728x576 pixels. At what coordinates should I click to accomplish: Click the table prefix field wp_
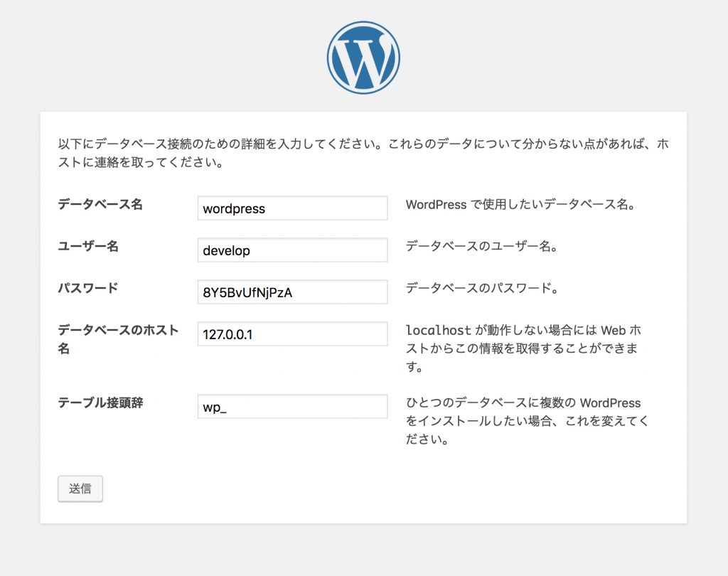click(292, 407)
